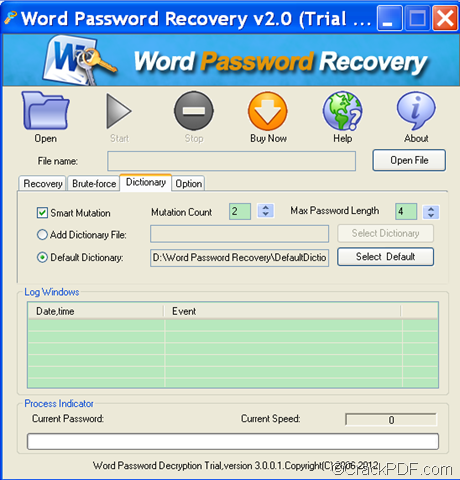This screenshot has width=460, height=480.
Task: Toggle the Smart Mutation checkbox
Action: (42, 213)
